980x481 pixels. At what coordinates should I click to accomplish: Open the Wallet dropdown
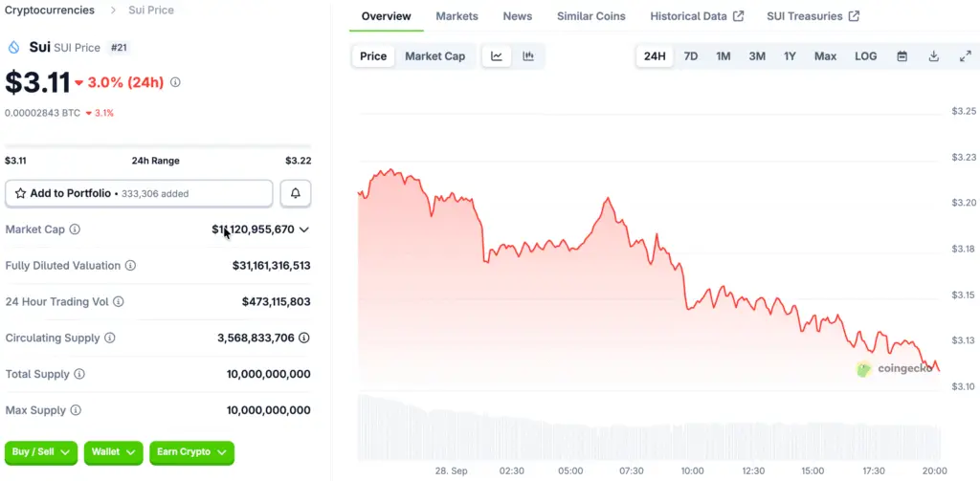[114, 451]
